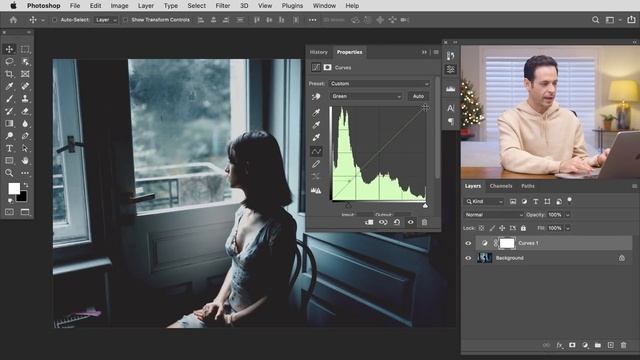Hide the Curves 1 layer
Viewport: 640px width, 360px height.
coord(468,243)
